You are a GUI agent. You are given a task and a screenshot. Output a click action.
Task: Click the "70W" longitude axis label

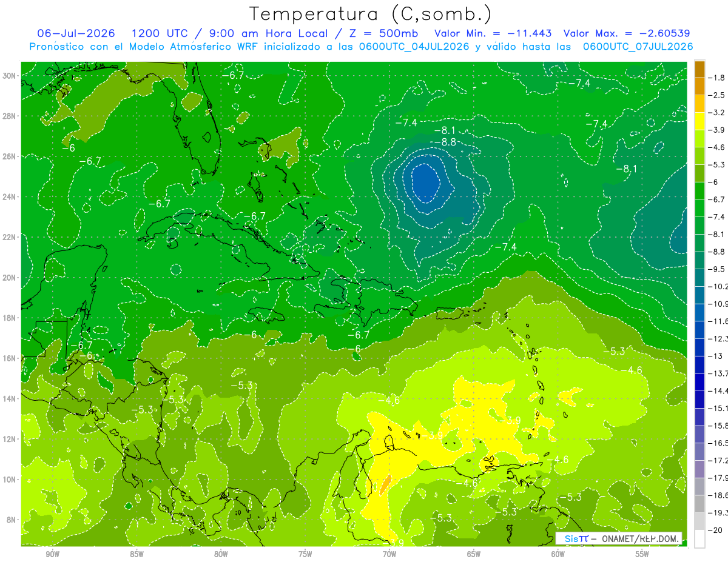click(389, 554)
